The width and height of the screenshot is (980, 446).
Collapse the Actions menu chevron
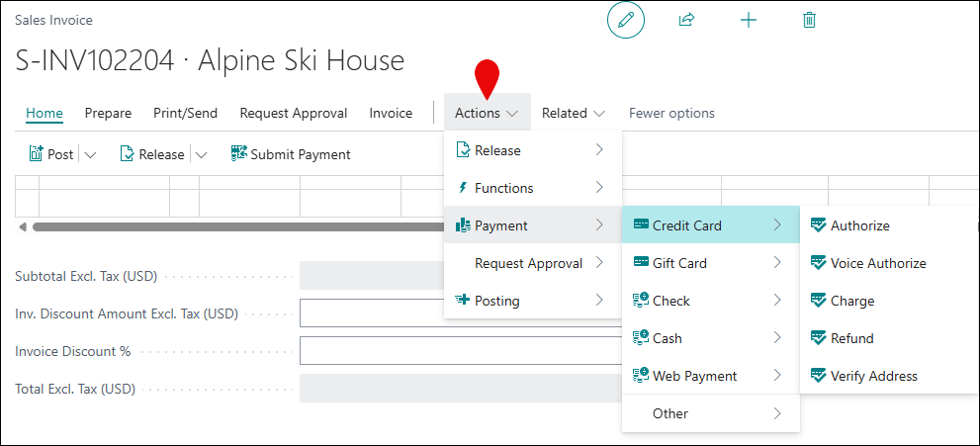point(512,114)
